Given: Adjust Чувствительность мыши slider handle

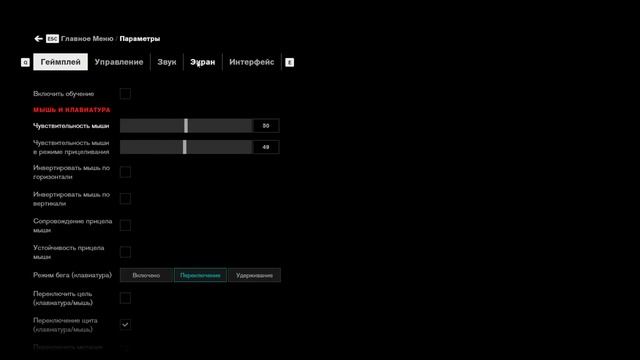Looking at the screenshot, I should [186, 126].
